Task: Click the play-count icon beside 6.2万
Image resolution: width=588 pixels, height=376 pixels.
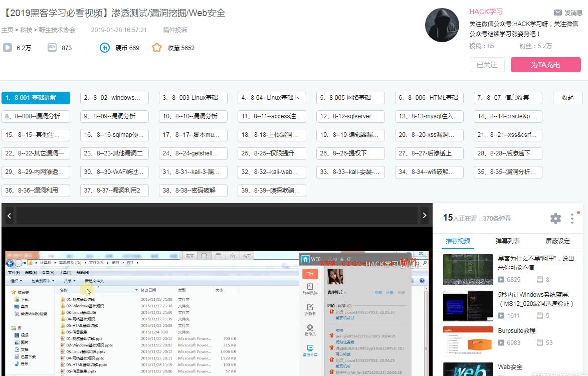Action: (x=7, y=48)
